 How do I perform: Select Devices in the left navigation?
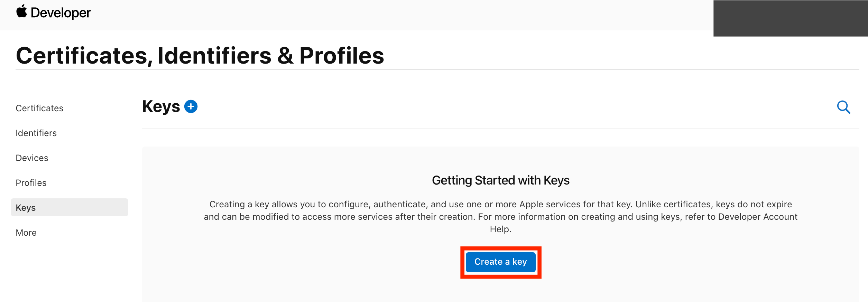tap(32, 158)
